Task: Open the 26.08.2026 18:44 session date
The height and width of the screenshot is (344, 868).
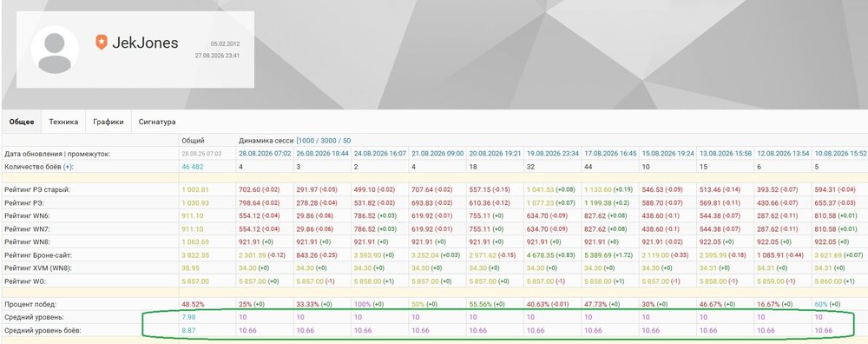Action: [322, 154]
